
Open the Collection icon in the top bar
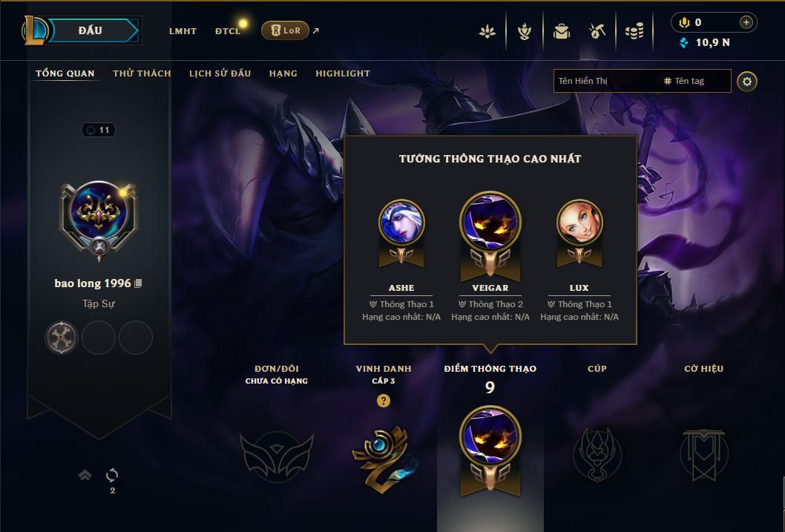pos(524,32)
